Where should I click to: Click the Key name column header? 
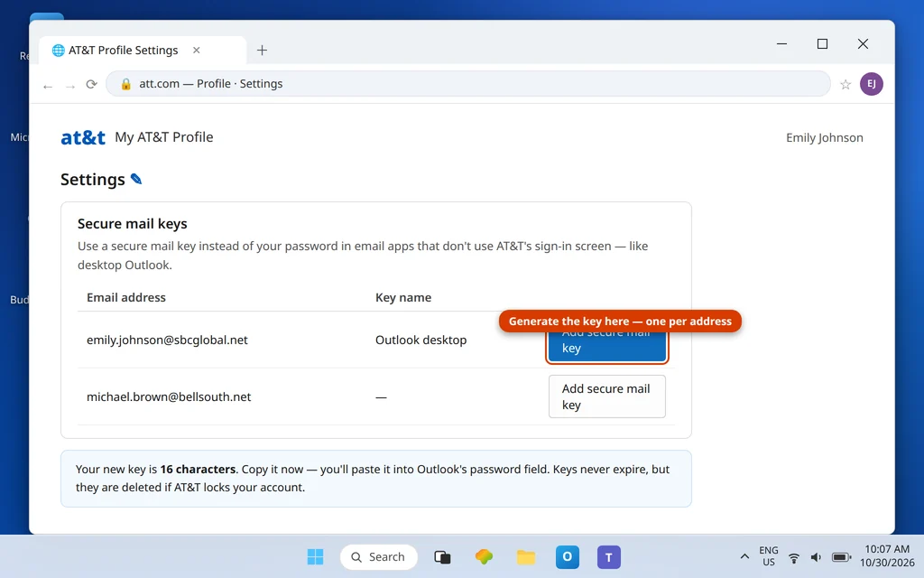click(x=403, y=297)
